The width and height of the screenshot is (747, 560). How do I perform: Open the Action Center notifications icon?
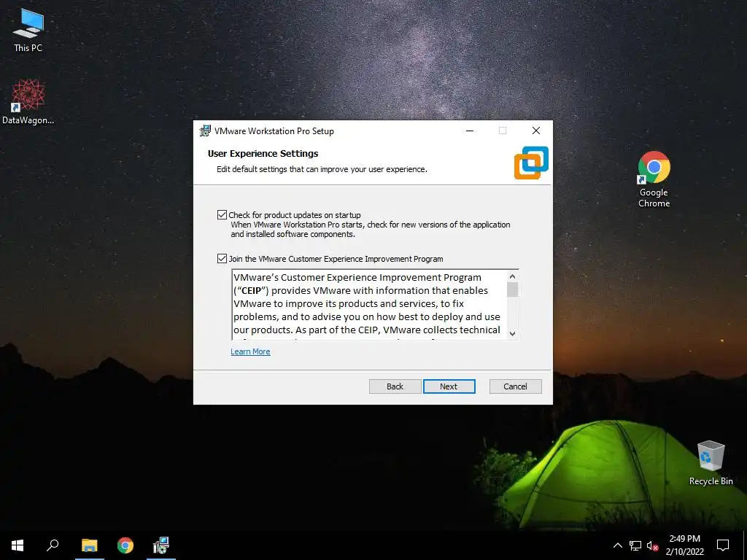pos(723,545)
